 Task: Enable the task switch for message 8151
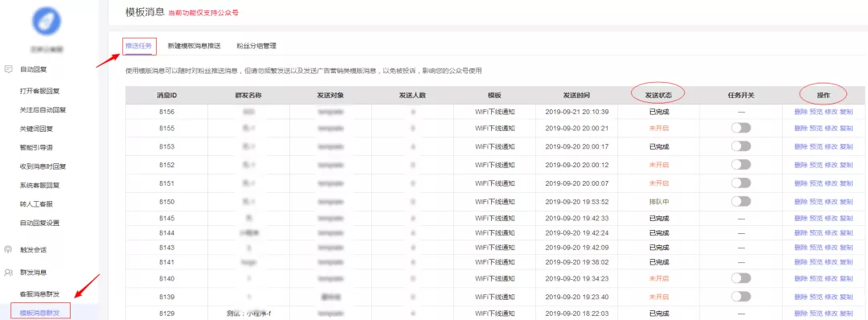tap(741, 183)
